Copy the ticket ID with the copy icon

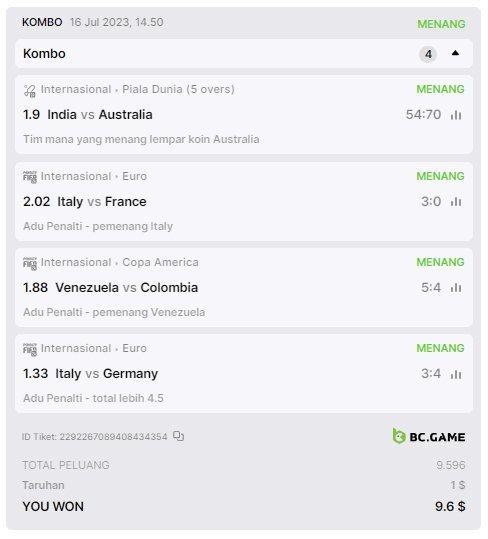178,436
